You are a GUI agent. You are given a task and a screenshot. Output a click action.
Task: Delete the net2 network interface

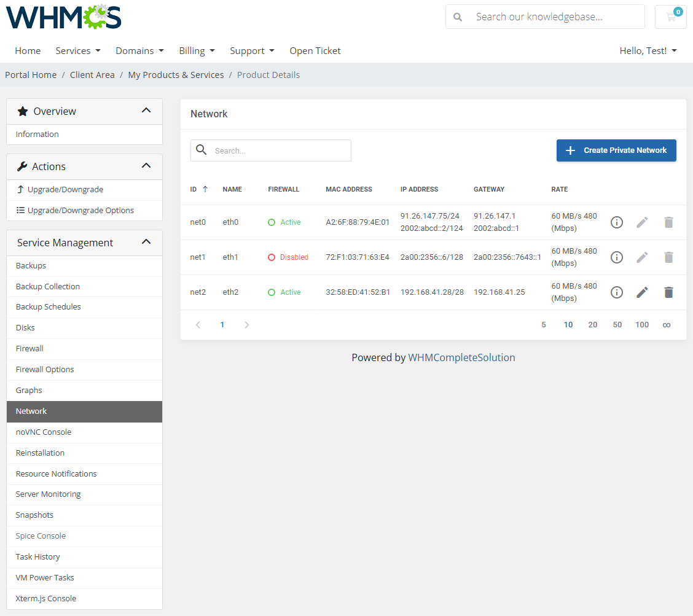pos(668,292)
